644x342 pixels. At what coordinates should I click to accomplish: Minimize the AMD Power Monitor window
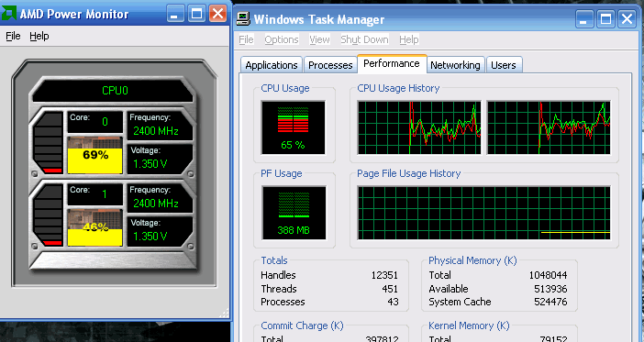(x=175, y=14)
